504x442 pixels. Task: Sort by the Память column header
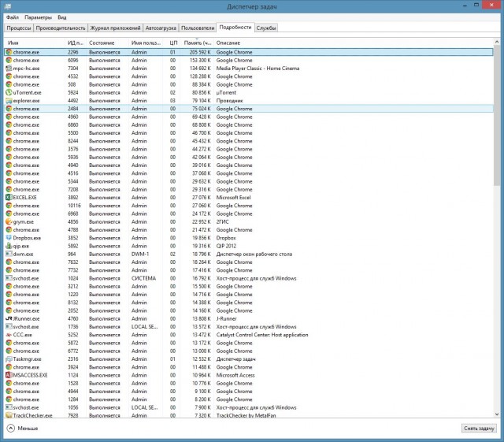click(x=198, y=43)
